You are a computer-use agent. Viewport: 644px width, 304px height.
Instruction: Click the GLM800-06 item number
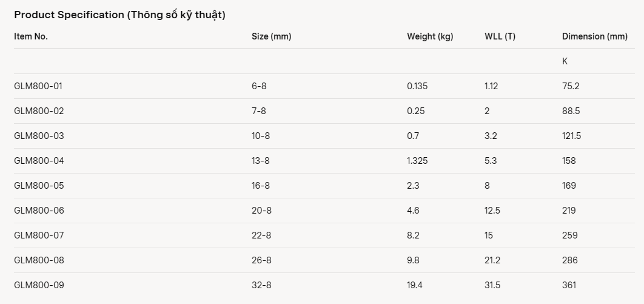tap(39, 211)
